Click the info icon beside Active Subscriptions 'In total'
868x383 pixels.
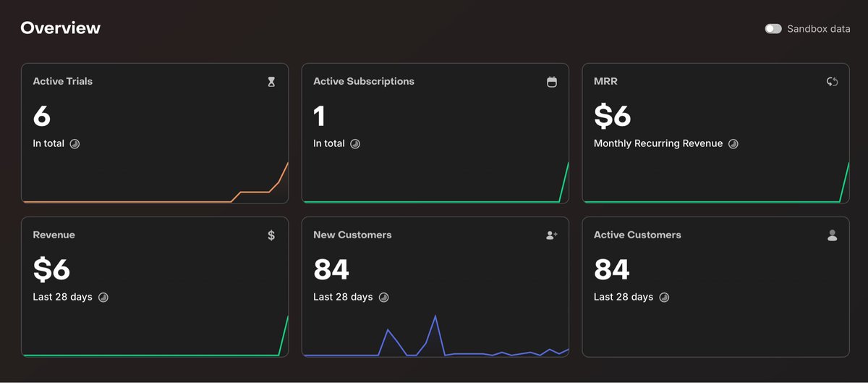(x=355, y=144)
